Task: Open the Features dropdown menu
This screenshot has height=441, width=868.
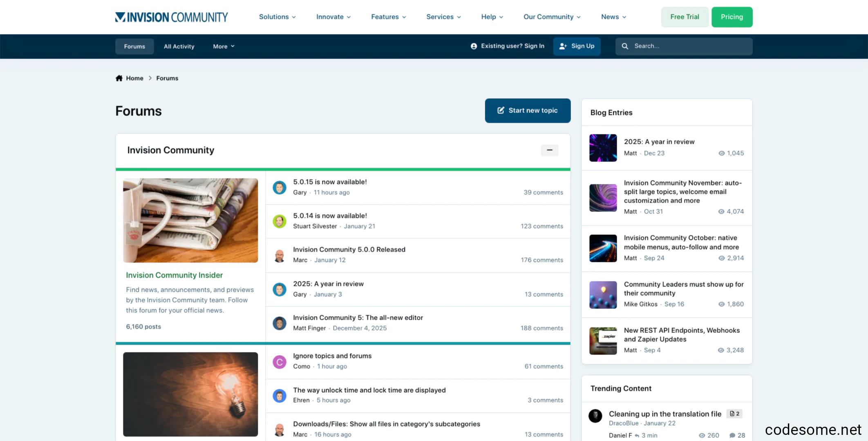Action: point(389,17)
